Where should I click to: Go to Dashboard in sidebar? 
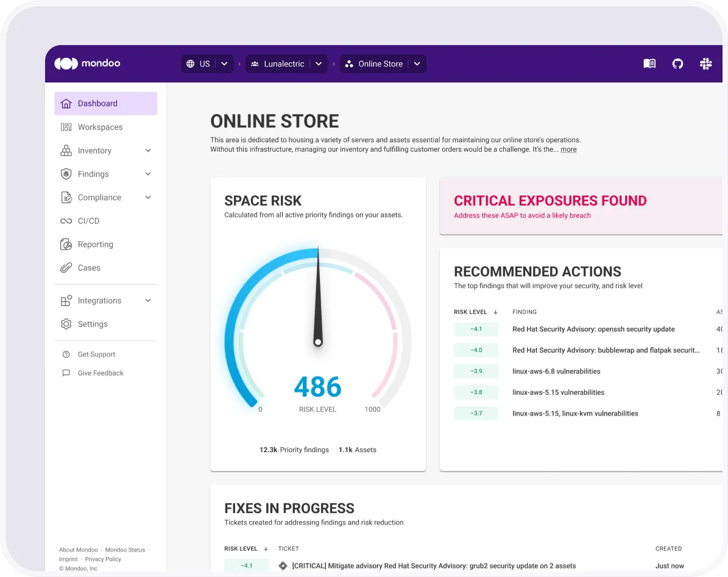106,103
